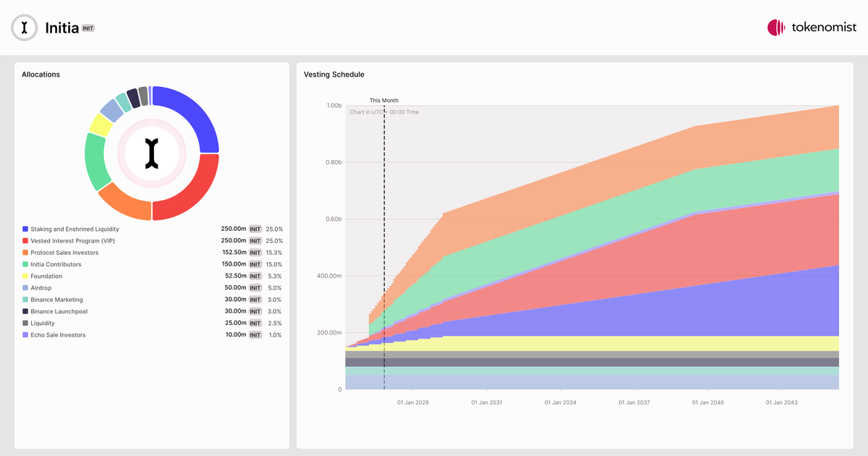Click the 52.50m Foundation amount
Screen dimensions: 868x456
[236, 276]
